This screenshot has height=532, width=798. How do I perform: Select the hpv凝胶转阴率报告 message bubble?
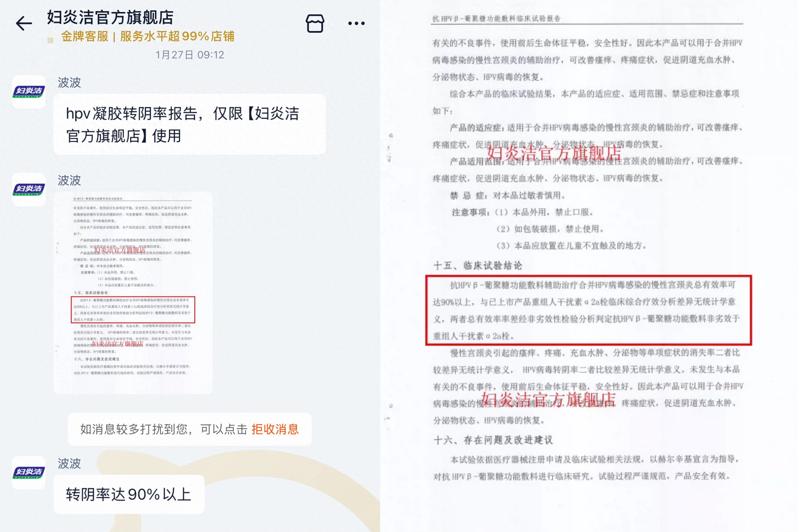(189, 124)
